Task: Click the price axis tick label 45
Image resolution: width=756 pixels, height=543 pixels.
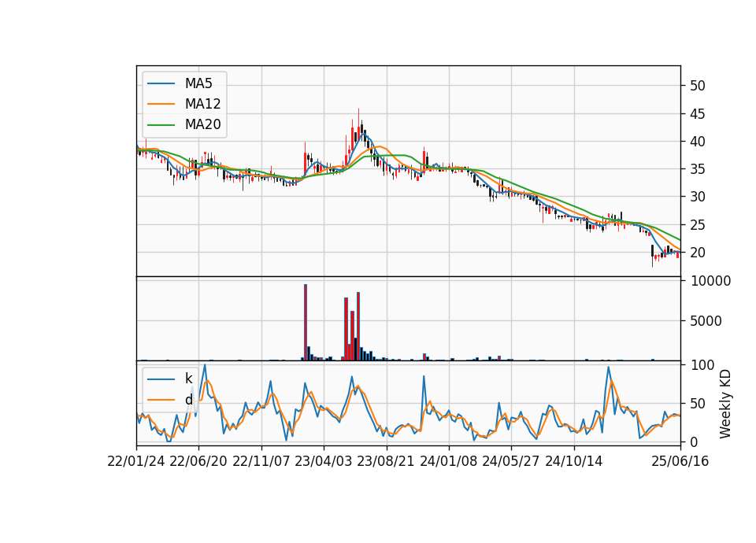Action: coord(698,114)
